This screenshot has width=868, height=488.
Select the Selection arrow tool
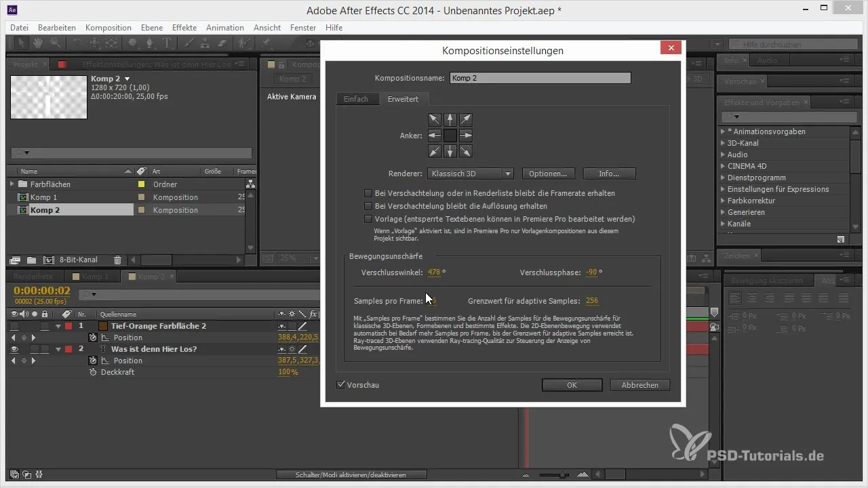click(22, 43)
